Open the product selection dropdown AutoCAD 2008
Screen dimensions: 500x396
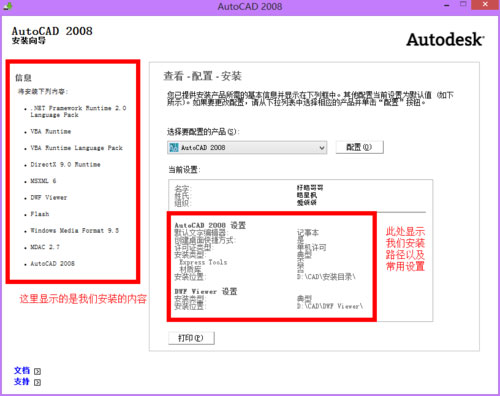[247, 147]
